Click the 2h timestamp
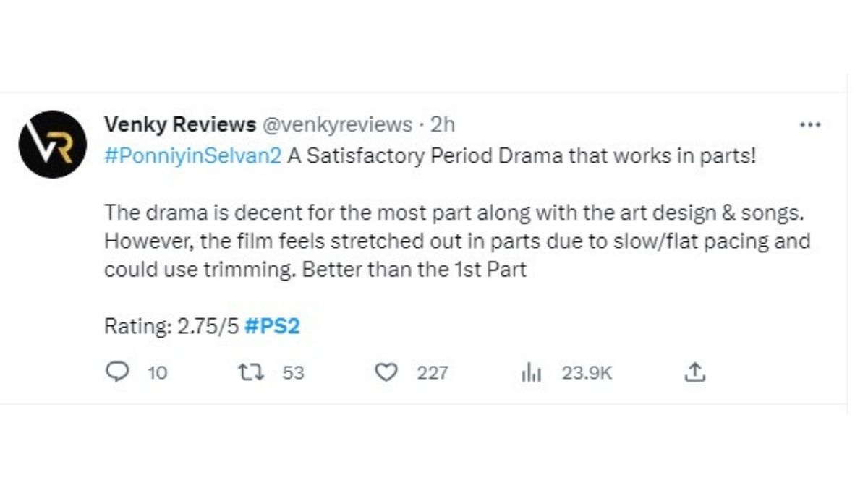 (x=443, y=124)
